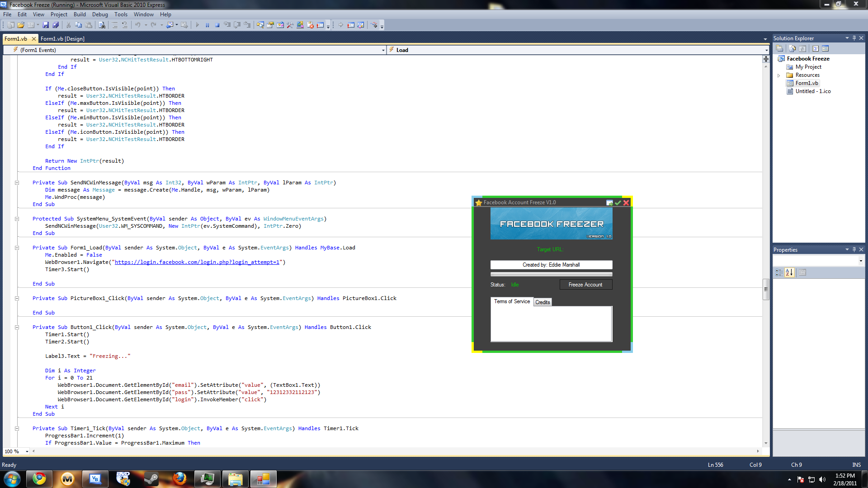This screenshot has width=868, height=488.
Task: Click the Open File toolbar icon
Action: pyautogui.click(x=21, y=25)
